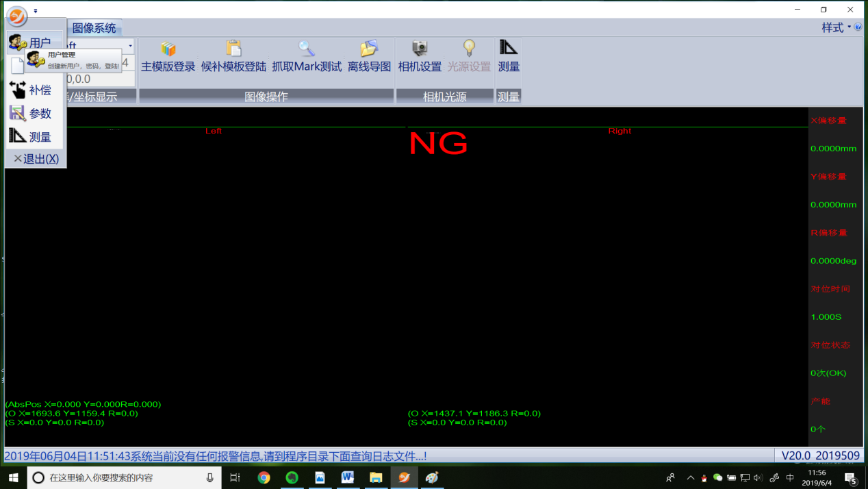Open 候补模板登陆 clipboard tool

[x=233, y=49]
